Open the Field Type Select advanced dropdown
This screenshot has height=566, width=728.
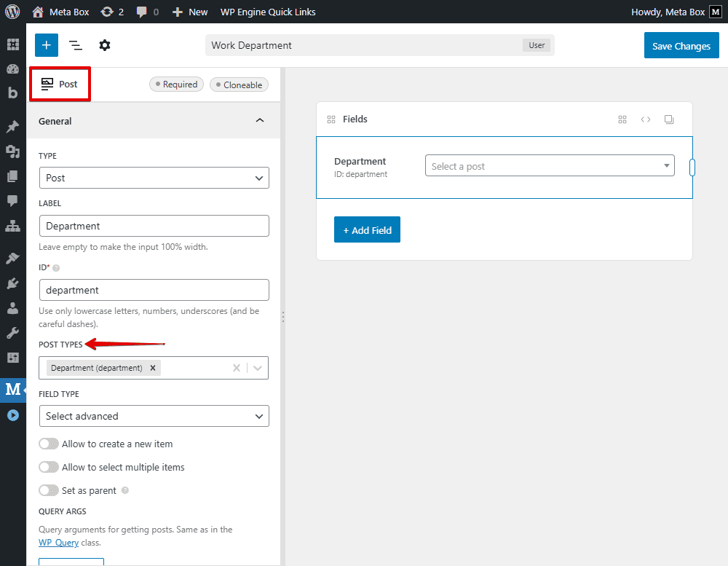pyautogui.click(x=154, y=416)
